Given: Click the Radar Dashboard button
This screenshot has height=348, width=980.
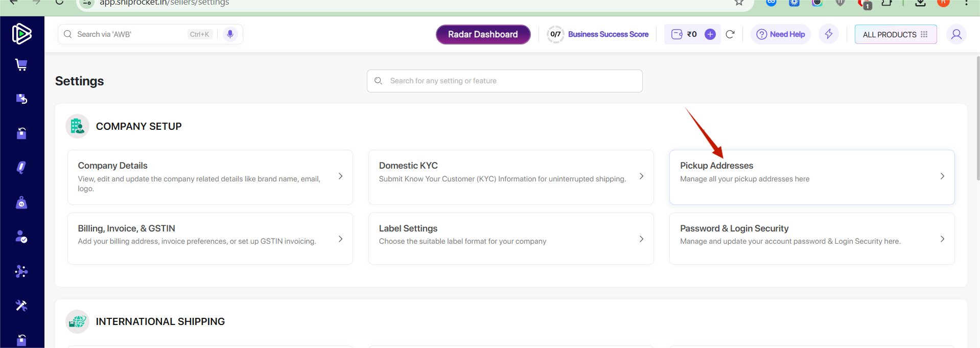Looking at the screenshot, I should (483, 34).
